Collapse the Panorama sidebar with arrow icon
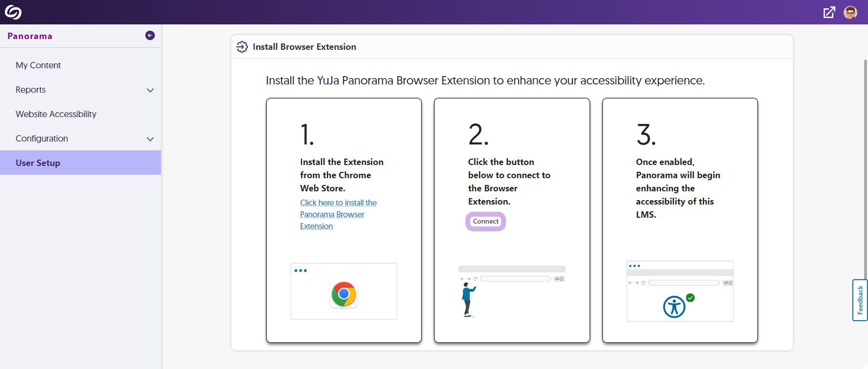Image resolution: width=868 pixels, height=369 pixels. click(x=150, y=36)
